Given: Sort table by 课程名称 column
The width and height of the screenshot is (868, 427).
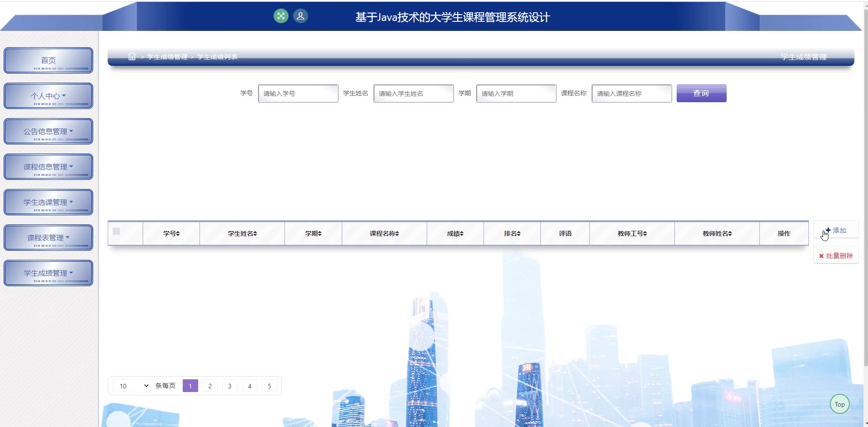Looking at the screenshot, I should [x=384, y=233].
